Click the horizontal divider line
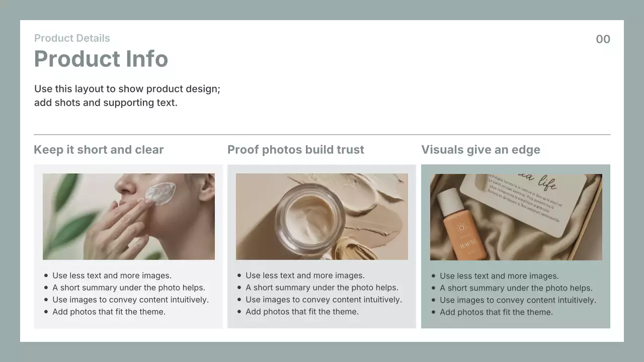This screenshot has height=362, width=644. (322, 135)
